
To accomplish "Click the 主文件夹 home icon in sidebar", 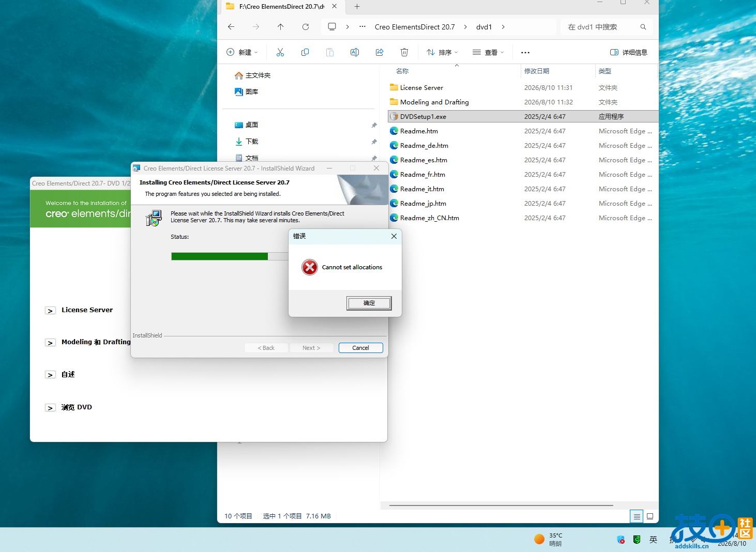I will [x=239, y=75].
